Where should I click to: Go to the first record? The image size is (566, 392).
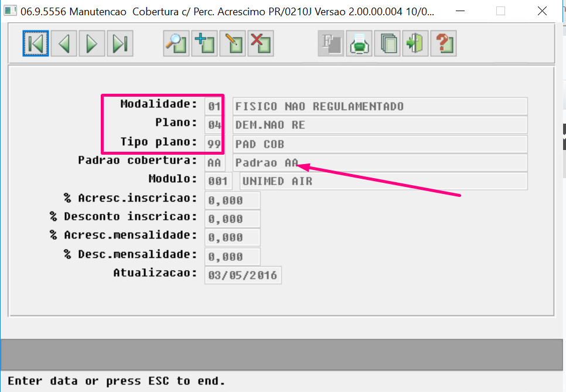point(35,44)
